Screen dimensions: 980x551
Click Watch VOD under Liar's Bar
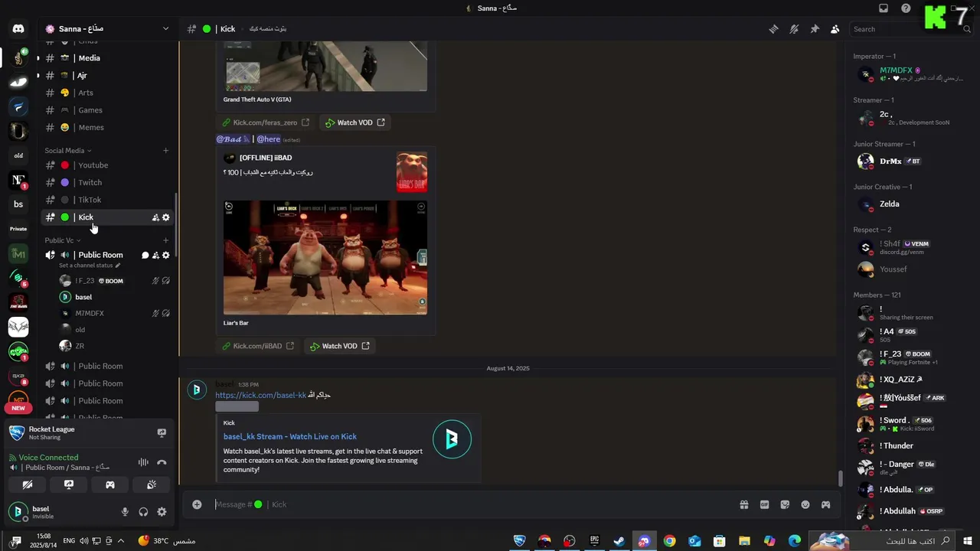pos(339,346)
